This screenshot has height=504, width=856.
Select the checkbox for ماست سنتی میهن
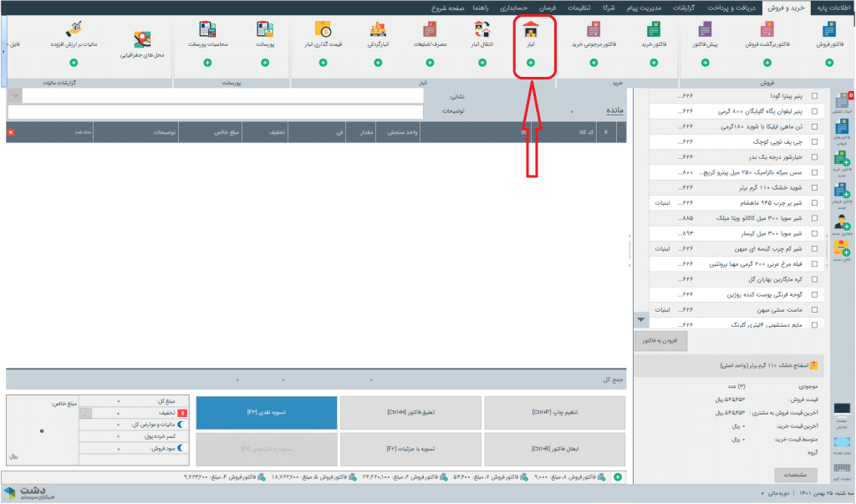coord(815,309)
